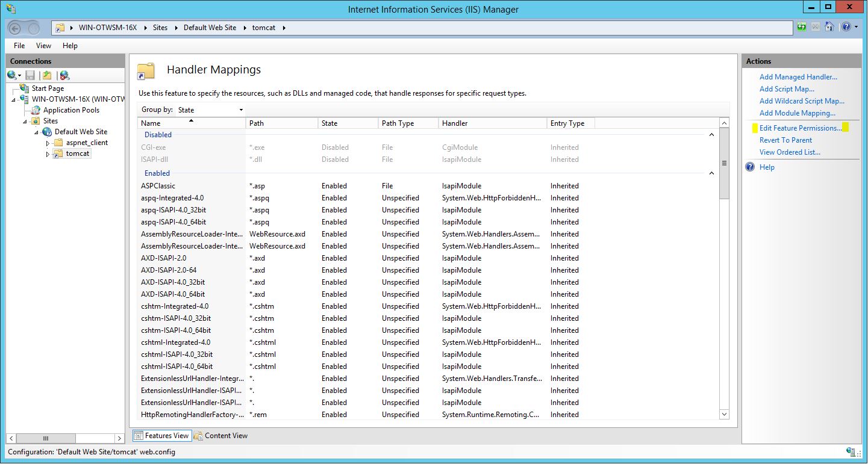Click the Connections scrollbar right arrow
The height and width of the screenshot is (464, 868).
(119, 438)
